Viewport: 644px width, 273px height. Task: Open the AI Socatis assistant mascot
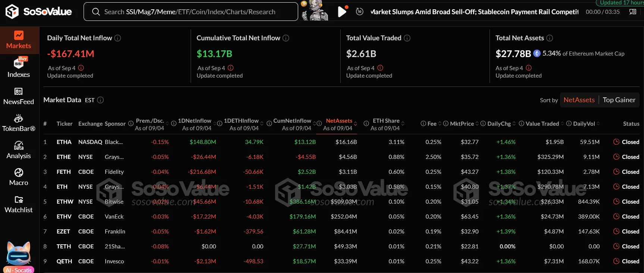(x=19, y=257)
